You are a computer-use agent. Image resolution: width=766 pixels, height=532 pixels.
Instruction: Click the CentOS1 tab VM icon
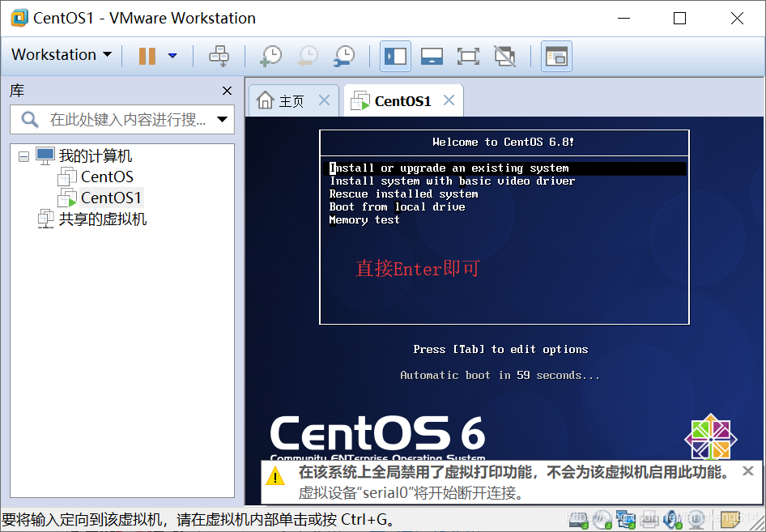pyautogui.click(x=360, y=100)
